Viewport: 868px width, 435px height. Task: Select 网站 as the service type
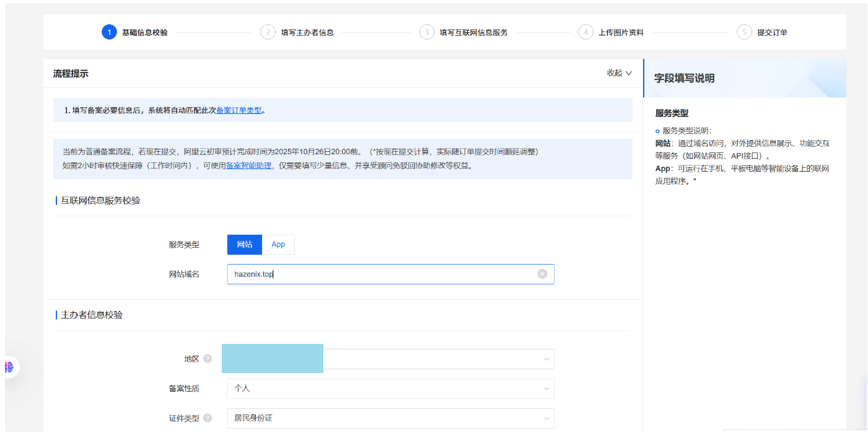click(x=245, y=245)
